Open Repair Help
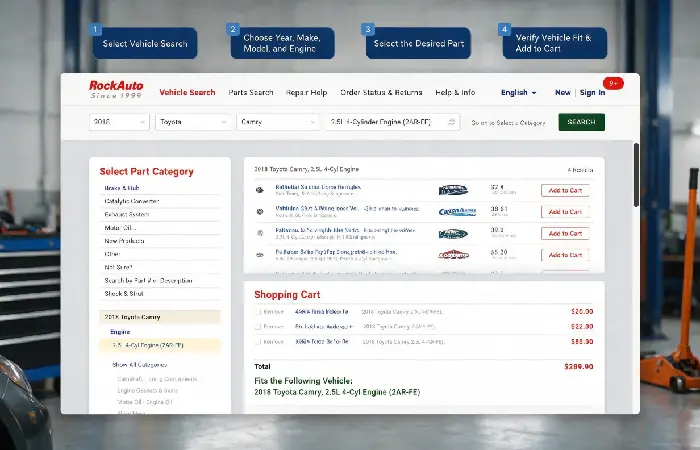The width and height of the screenshot is (700, 450). coord(306,92)
